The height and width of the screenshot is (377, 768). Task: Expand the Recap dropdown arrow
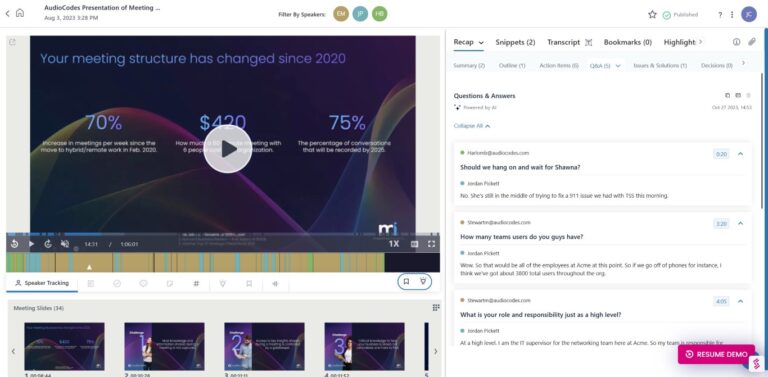(x=481, y=43)
